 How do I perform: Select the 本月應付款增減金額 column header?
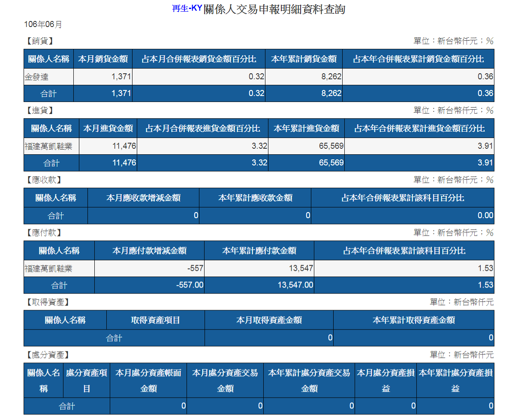point(149,251)
